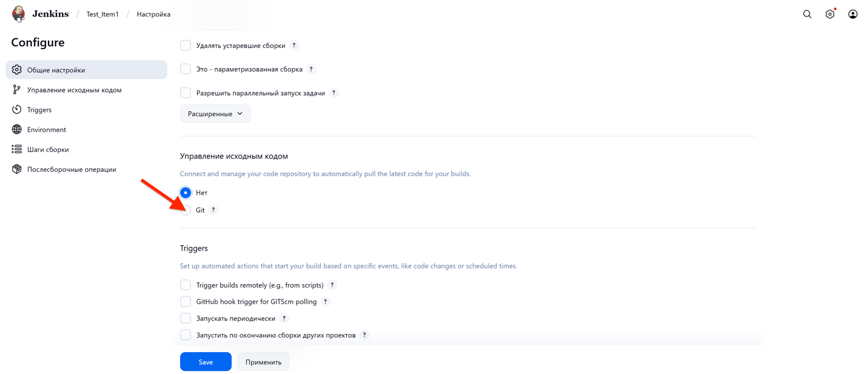Go to Шаги сборки section in sidebar
This screenshot has height=374, width=868.
tap(48, 149)
